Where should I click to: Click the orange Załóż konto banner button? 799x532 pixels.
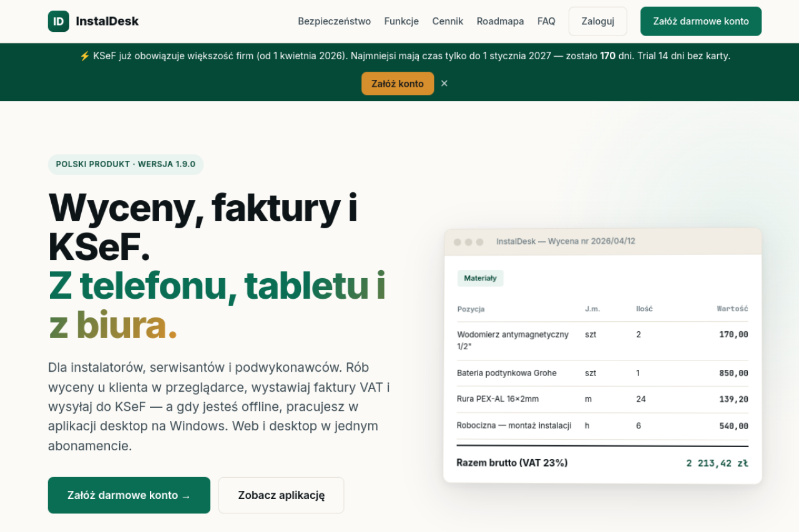[398, 84]
